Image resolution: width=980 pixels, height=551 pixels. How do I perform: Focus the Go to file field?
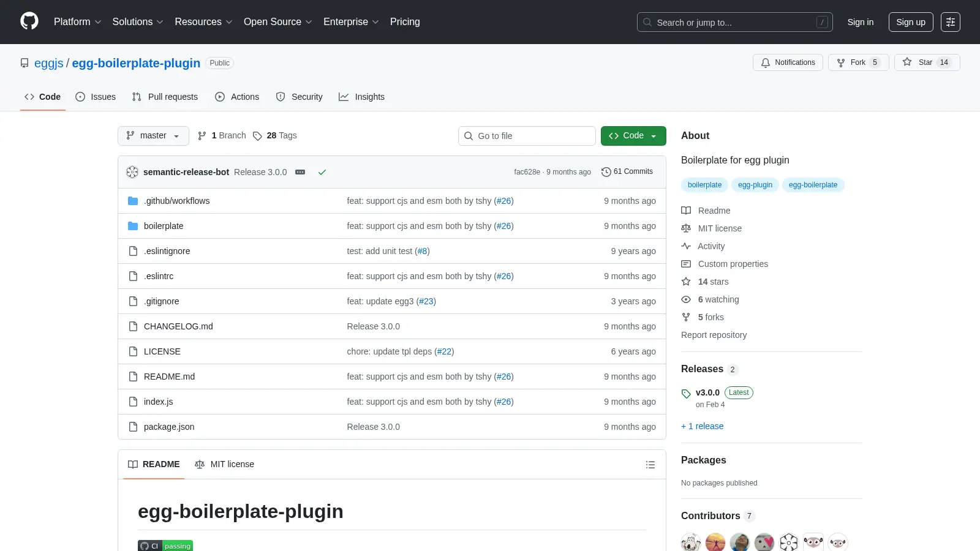(x=527, y=136)
